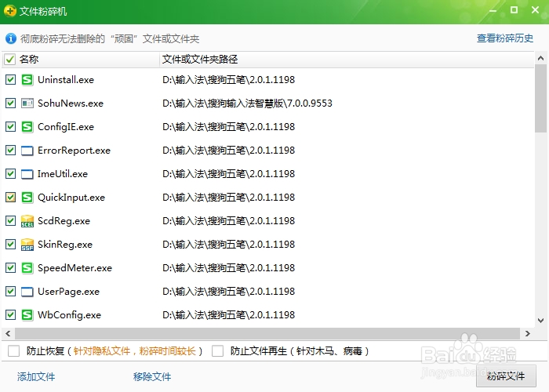Select the ImeUtil.exe file name

[x=63, y=174]
